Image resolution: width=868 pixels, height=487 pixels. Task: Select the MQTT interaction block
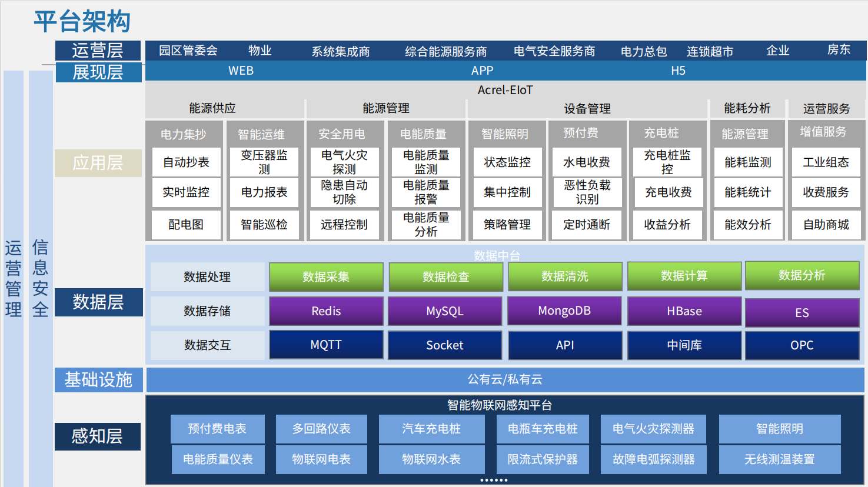[x=326, y=345]
